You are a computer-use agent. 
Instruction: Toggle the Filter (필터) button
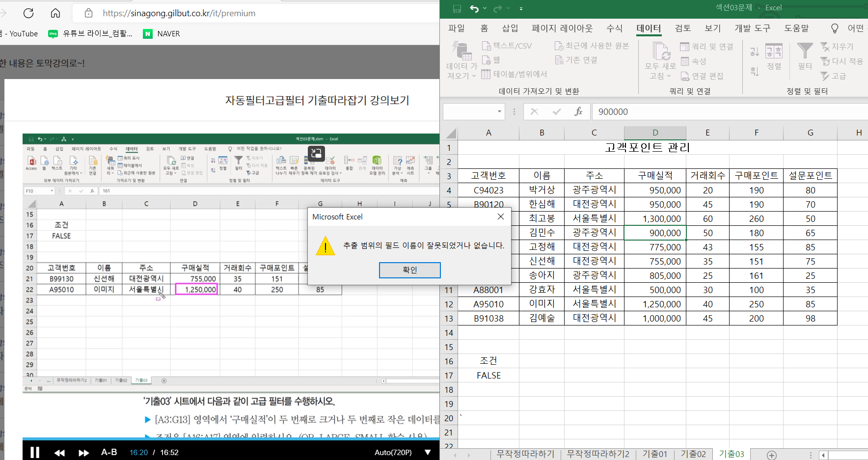pos(805,56)
